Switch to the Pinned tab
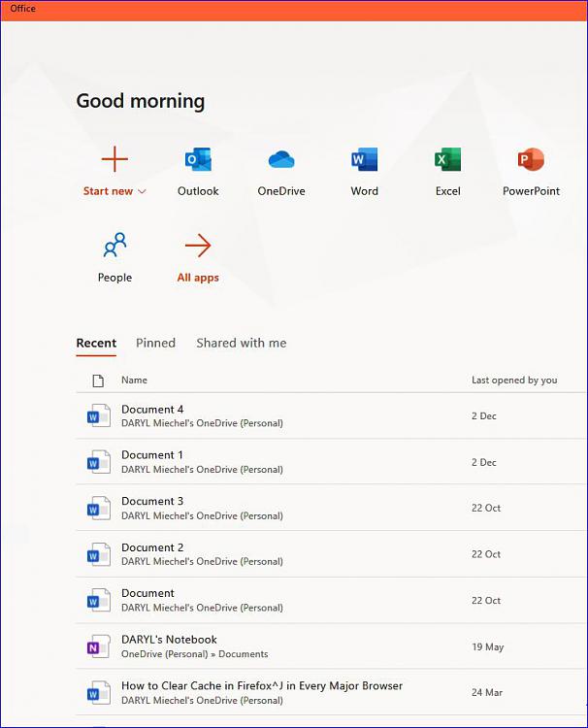Screen dimensions: 588x728 pyautogui.click(x=155, y=343)
